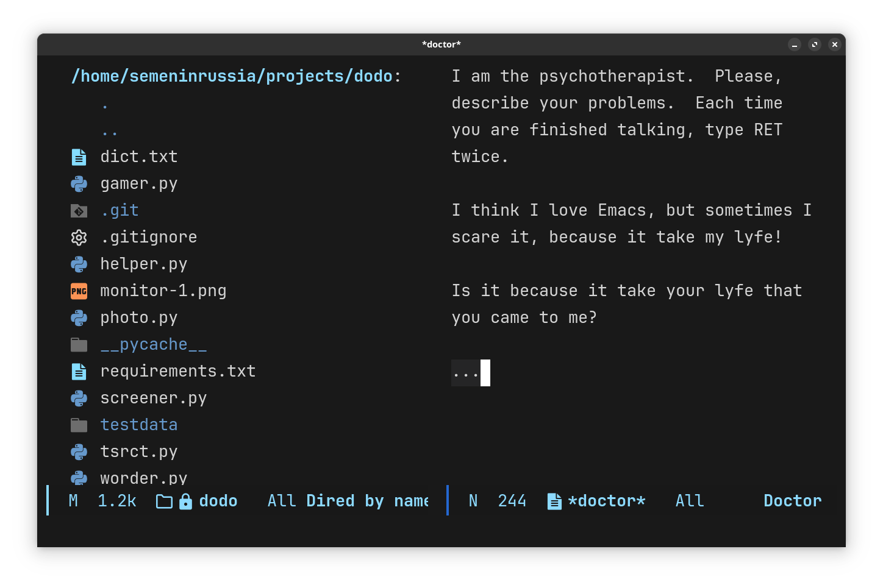Click the file icon beside *doctor* in modeline

point(554,501)
